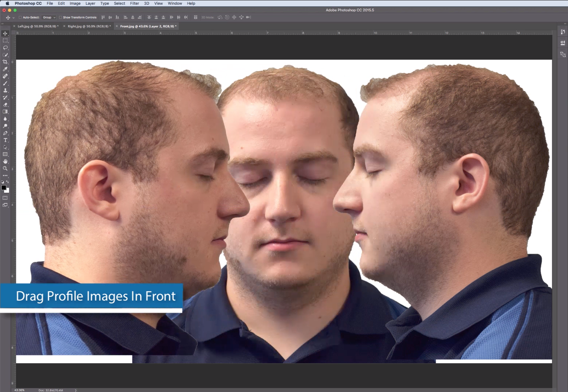
Task: Open the Filter menu
Action: tap(135, 3)
